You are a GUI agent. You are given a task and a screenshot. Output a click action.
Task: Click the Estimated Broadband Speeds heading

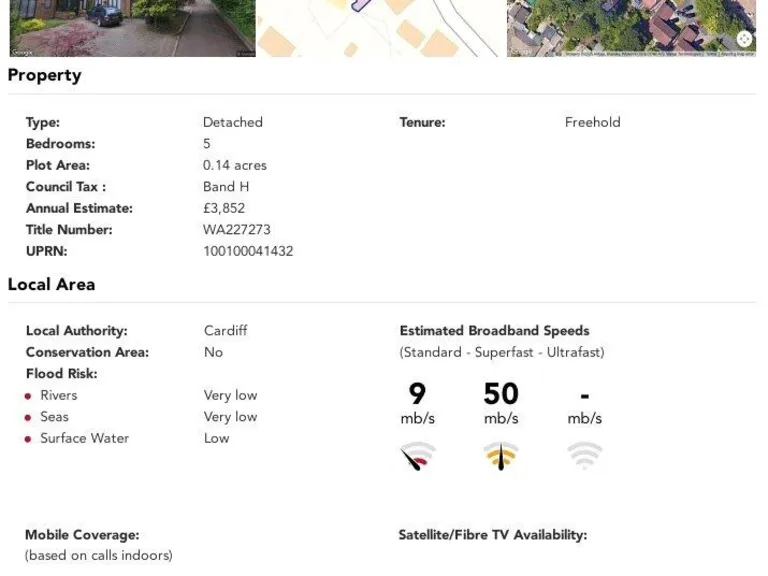494,331
